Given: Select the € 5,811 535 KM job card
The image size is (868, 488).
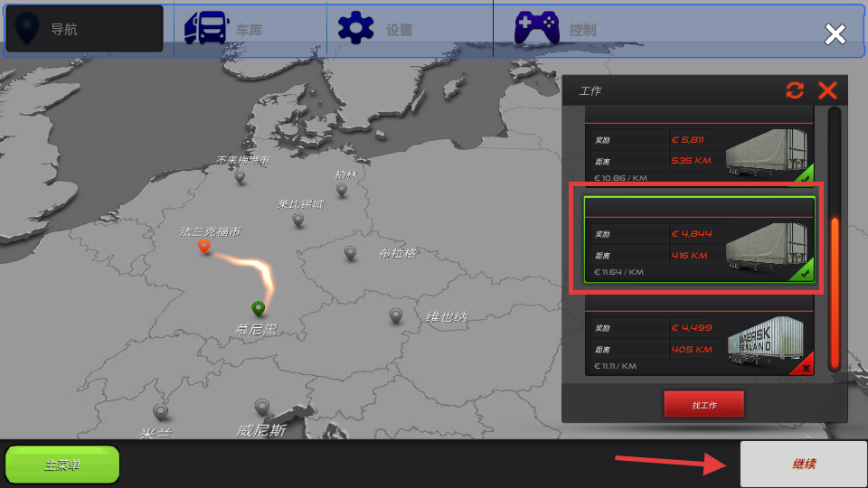Looking at the screenshot, I should pos(698,152).
